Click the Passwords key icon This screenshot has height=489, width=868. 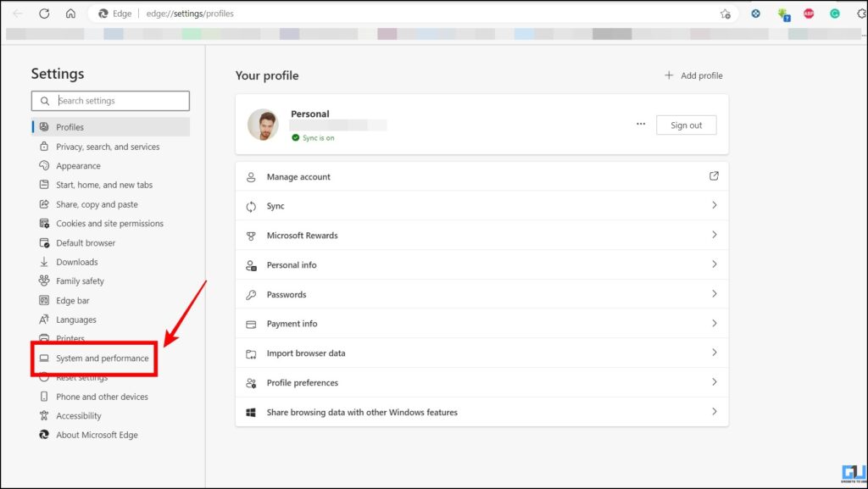(251, 295)
